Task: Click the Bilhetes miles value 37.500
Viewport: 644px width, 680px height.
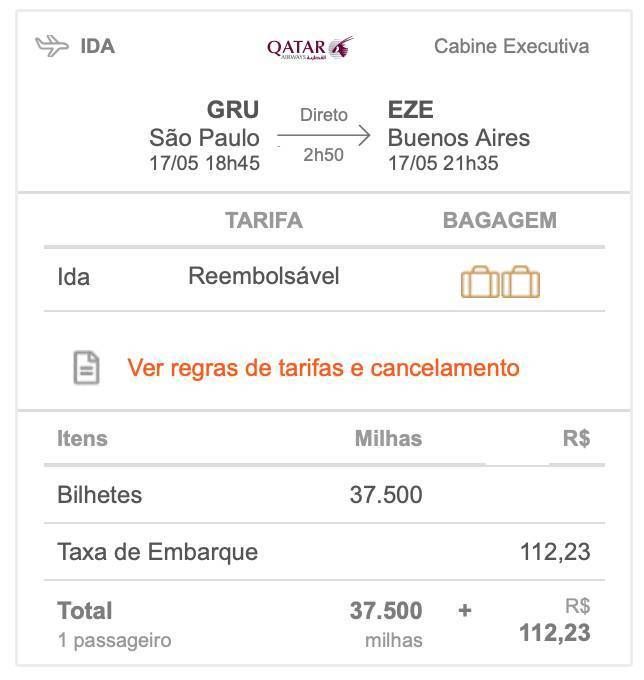Action: pos(386,495)
